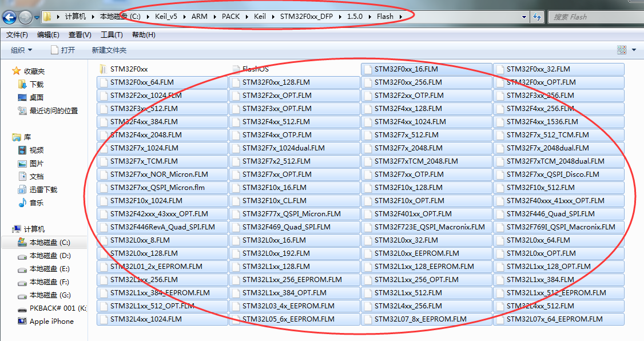Expand the arrow after Flash in path
Image resolution: width=644 pixels, height=341 pixels.
(400, 17)
